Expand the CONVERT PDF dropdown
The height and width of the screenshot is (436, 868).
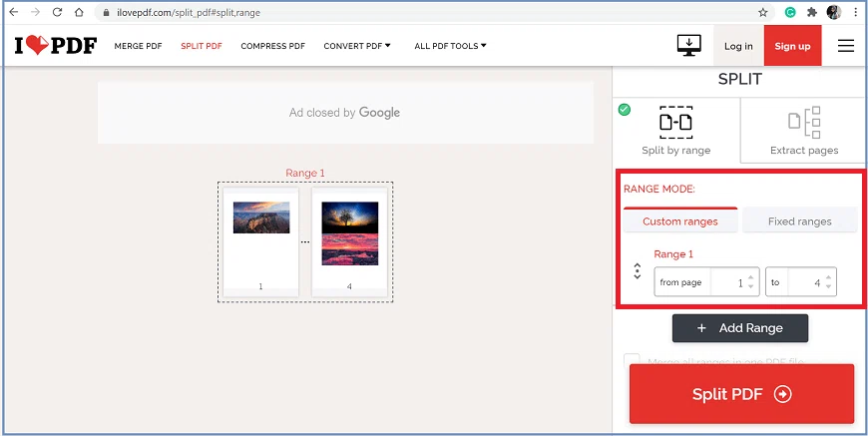coord(357,46)
